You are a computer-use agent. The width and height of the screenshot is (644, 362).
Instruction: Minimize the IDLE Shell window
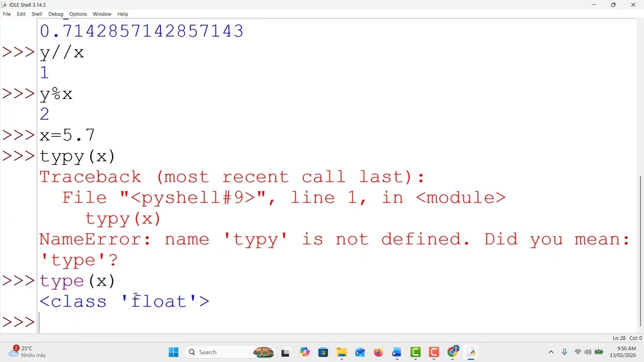(x=594, y=5)
